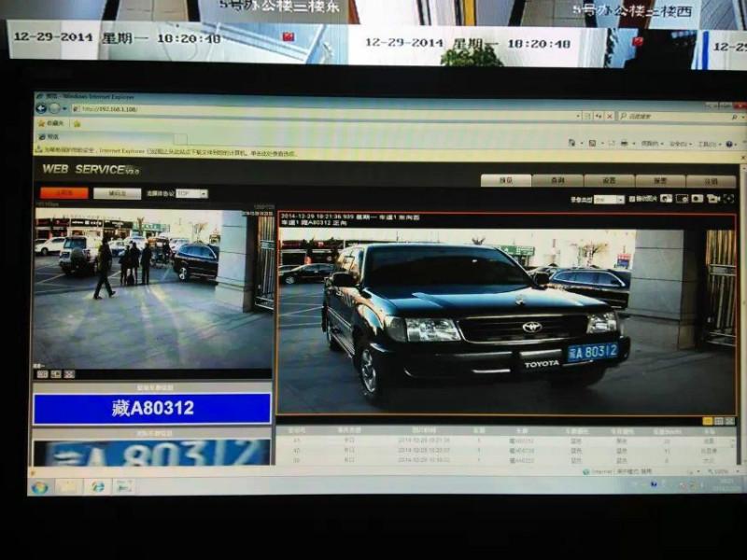Screen dimensions: 747x560
Task: Switch to the first (preview) tab
Action: point(506,180)
